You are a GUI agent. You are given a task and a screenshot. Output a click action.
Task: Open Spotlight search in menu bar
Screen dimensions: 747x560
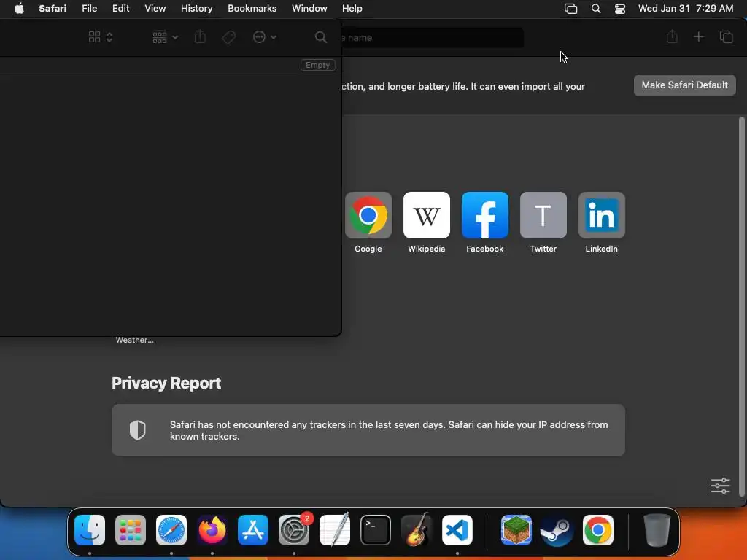pyautogui.click(x=595, y=9)
